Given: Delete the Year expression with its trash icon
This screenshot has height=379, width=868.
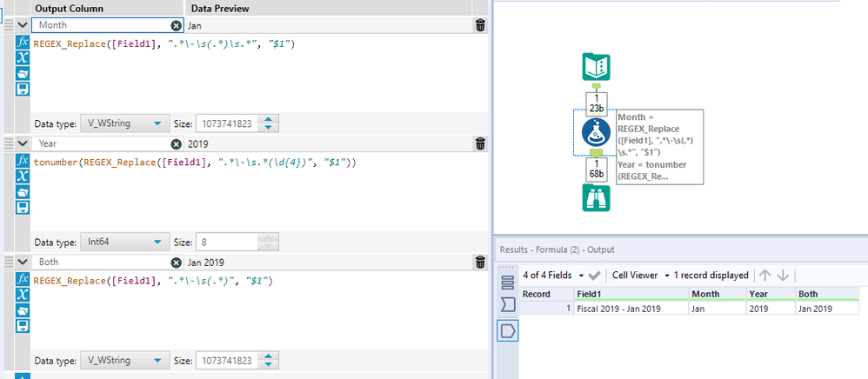Looking at the screenshot, I should [x=480, y=143].
